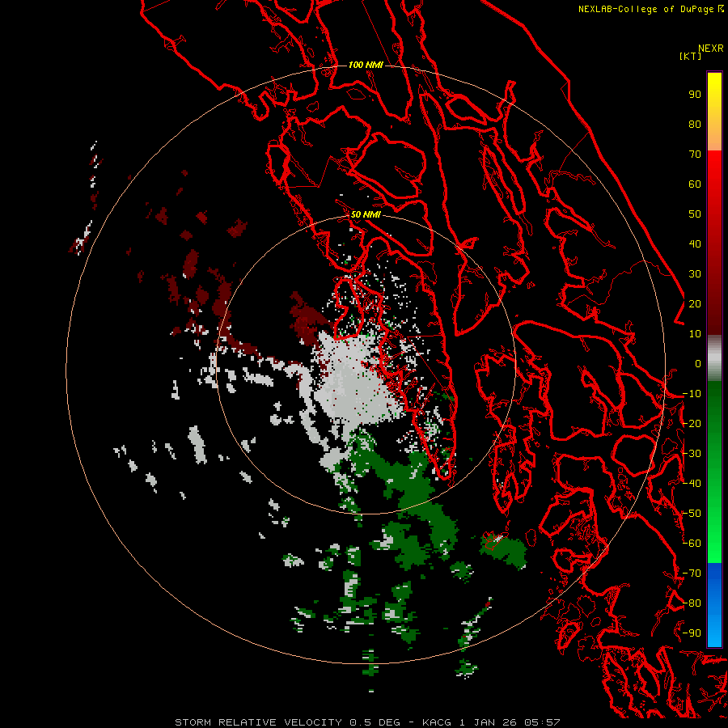This screenshot has height=728, width=728.
Task: Click the NEXR label above the color scale
Action: (x=711, y=49)
